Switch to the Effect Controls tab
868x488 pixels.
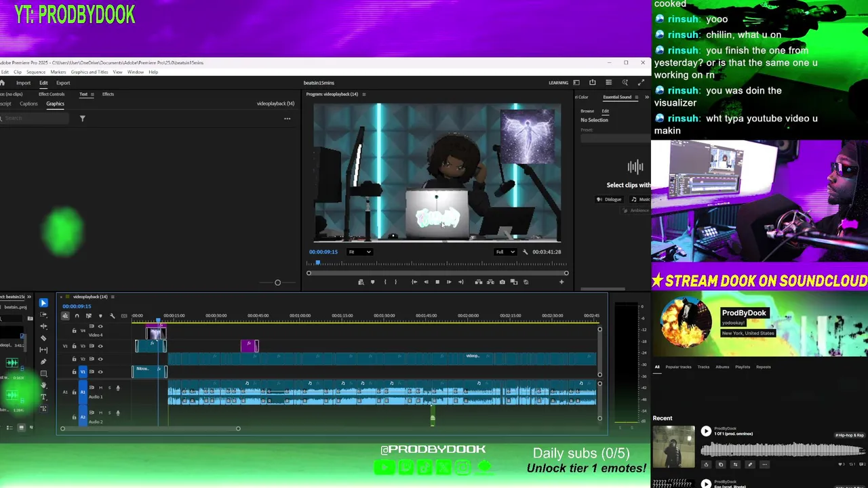tap(52, 94)
